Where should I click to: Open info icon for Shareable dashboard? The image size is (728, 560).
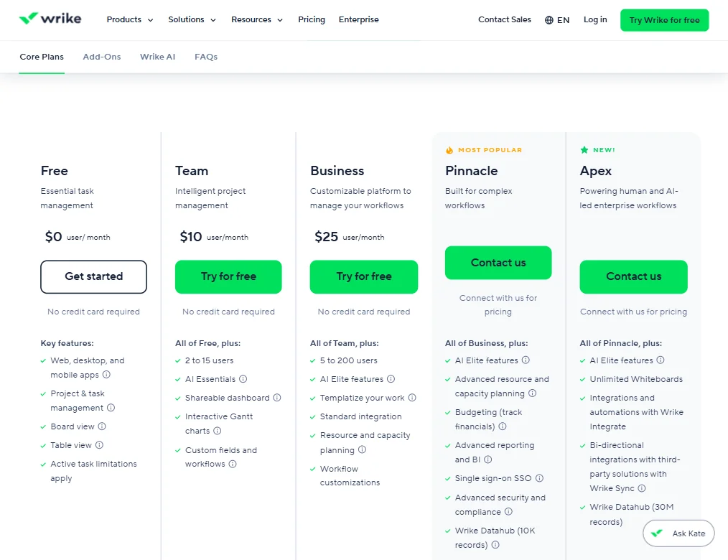click(x=276, y=397)
